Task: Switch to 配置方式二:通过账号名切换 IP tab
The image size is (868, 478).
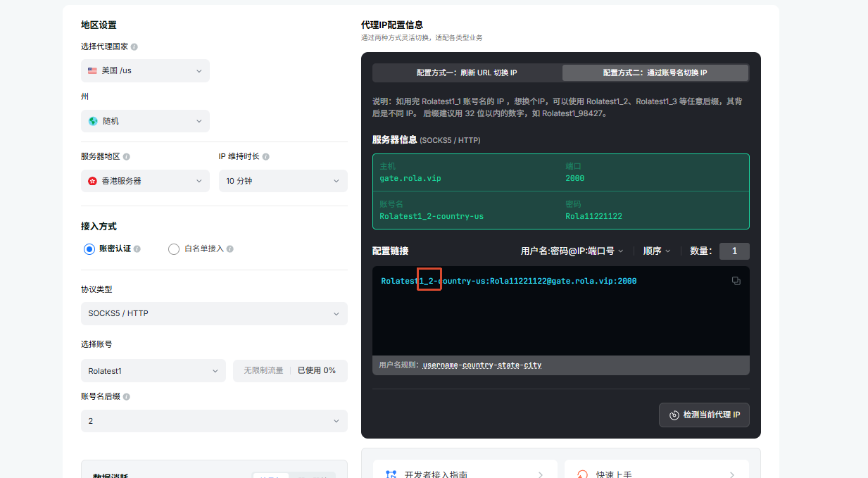Action: point(655,73)
